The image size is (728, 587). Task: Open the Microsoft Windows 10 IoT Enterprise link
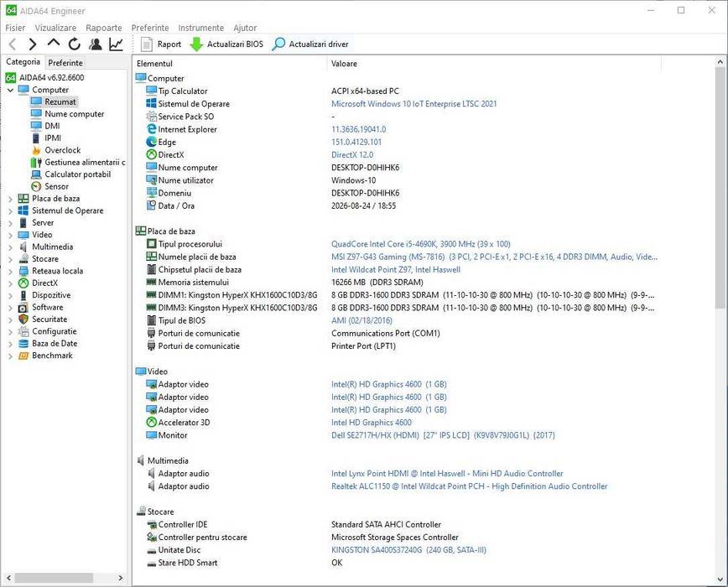tap(413, 104)
